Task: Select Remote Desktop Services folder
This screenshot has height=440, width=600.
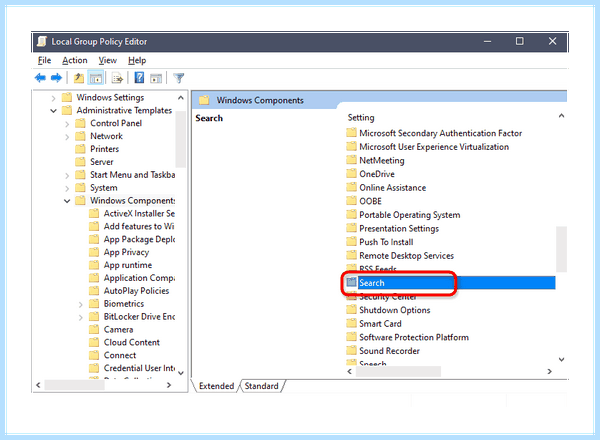Action: (x=406, y=256)
